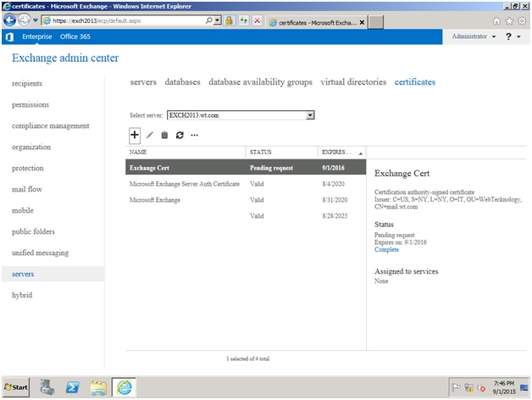Open the new blank browser tab
This screenshot has width=532, height=400.
click(x=376, y=22)
